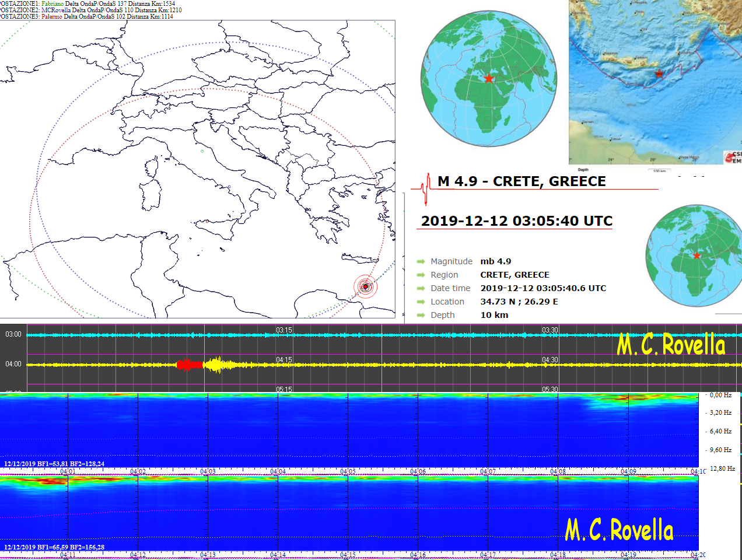The image size is (742, 560).
Task: Click the red star on the small globe
Action: tap(696, 256)
